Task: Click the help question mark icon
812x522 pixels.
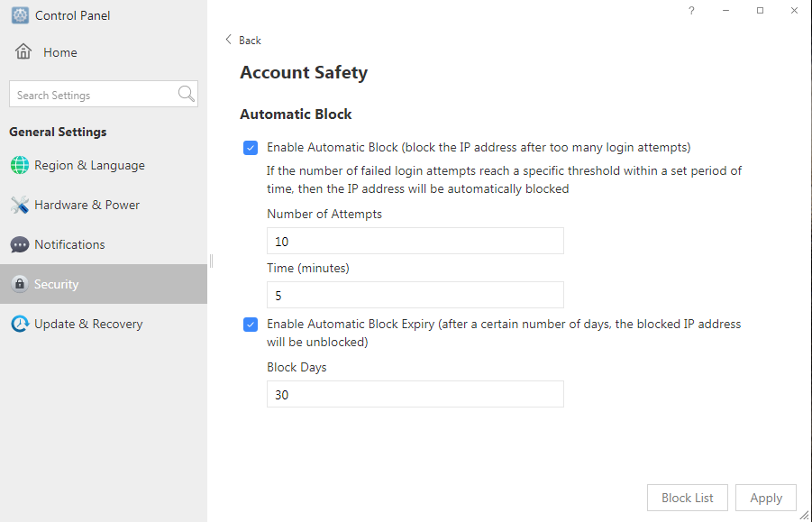Action: 691,10
